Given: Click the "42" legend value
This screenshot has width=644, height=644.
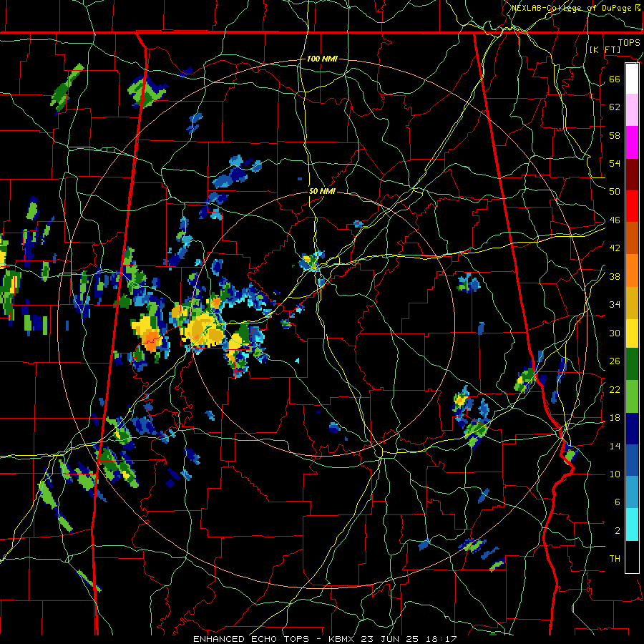Looking at the screenshot, I should 615,248.
